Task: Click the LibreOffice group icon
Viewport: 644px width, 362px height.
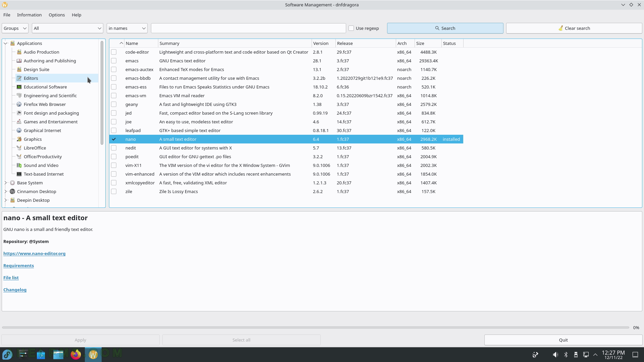Action: 19,148
